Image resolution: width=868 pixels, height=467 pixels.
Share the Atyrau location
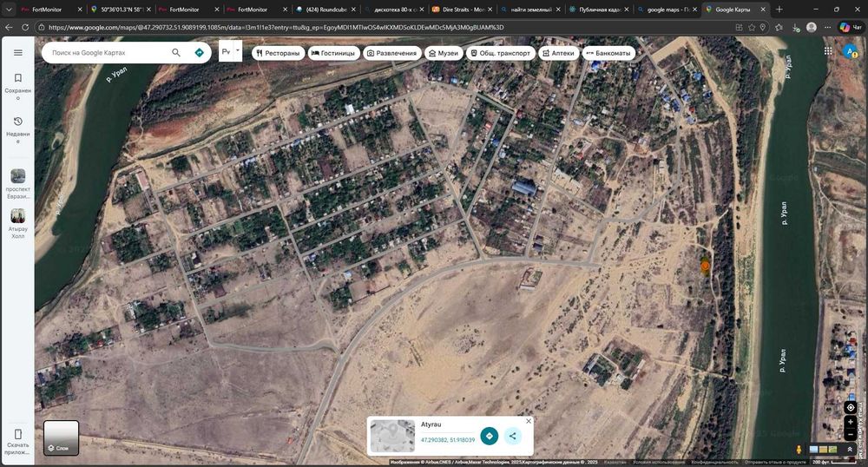(x=513, y=436)
